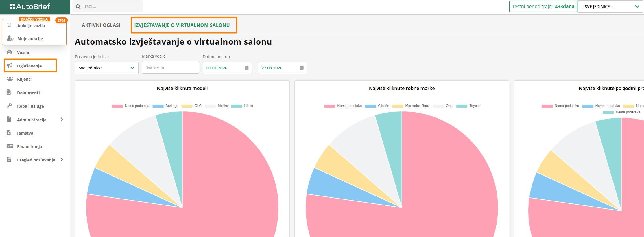Open calendar for end date 27.03.2026
Screen dimensions: 644x237
(302, 68)
